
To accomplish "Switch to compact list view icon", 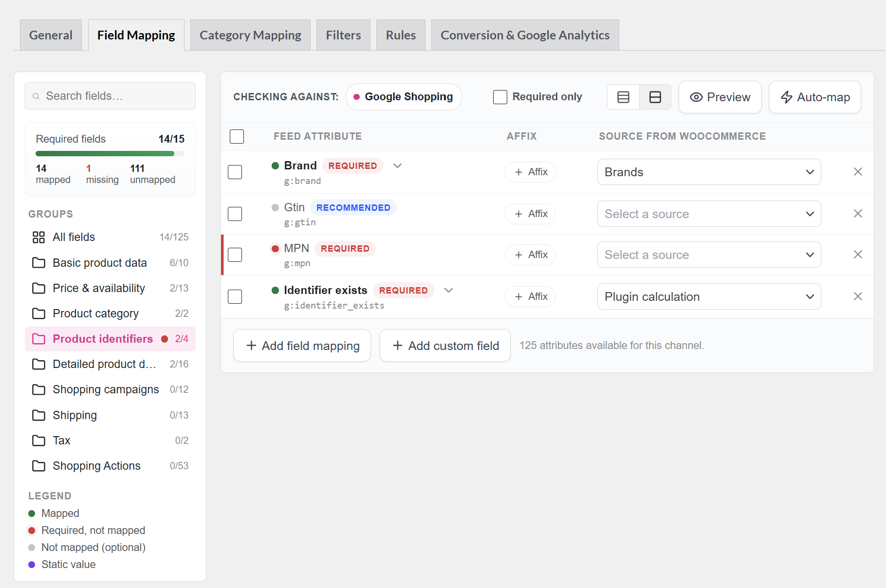I will tap(623, 97).
